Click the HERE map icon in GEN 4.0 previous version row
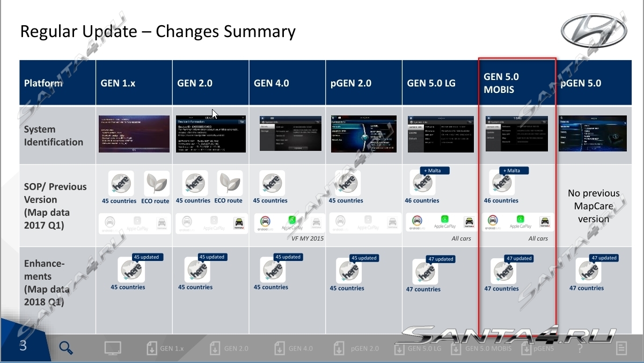Viewport: 644px width, 363px height. click(x=272, y=184)
